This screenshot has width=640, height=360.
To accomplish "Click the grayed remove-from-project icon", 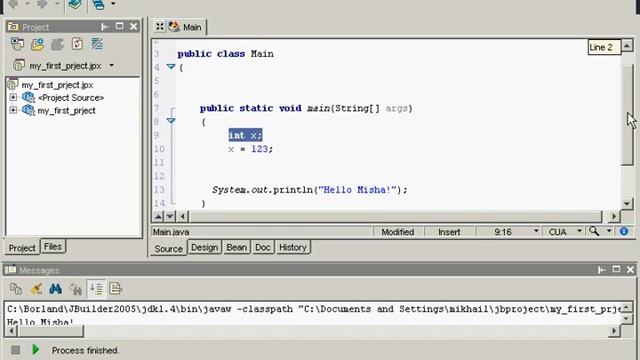I will point(57,44).
